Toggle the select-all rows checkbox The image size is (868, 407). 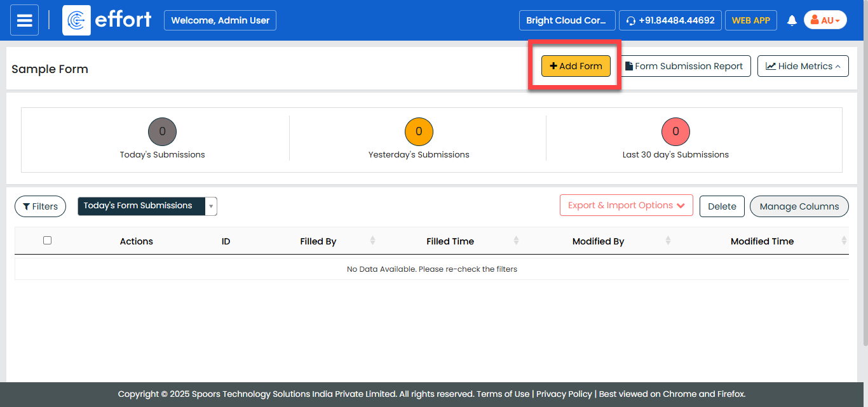(47, 241)
